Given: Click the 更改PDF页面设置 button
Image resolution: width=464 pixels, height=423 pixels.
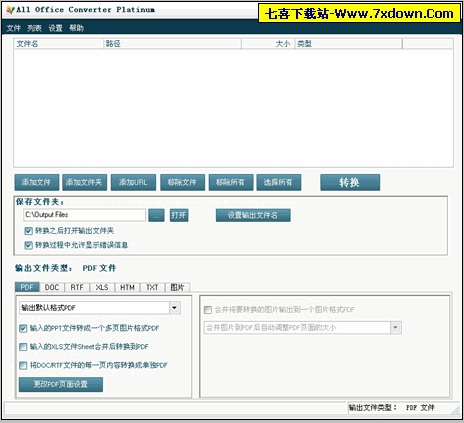Looking at the screenshot, I should pyautogui.click(x=61, y=384).
